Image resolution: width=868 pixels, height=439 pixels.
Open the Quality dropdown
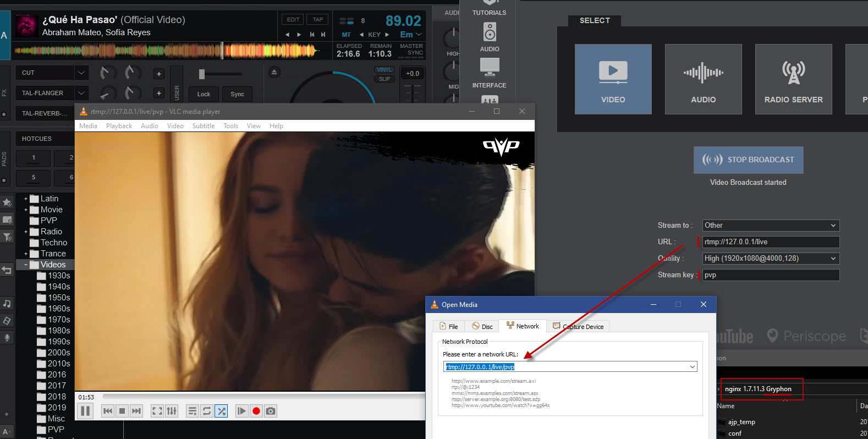click(771, 259)
